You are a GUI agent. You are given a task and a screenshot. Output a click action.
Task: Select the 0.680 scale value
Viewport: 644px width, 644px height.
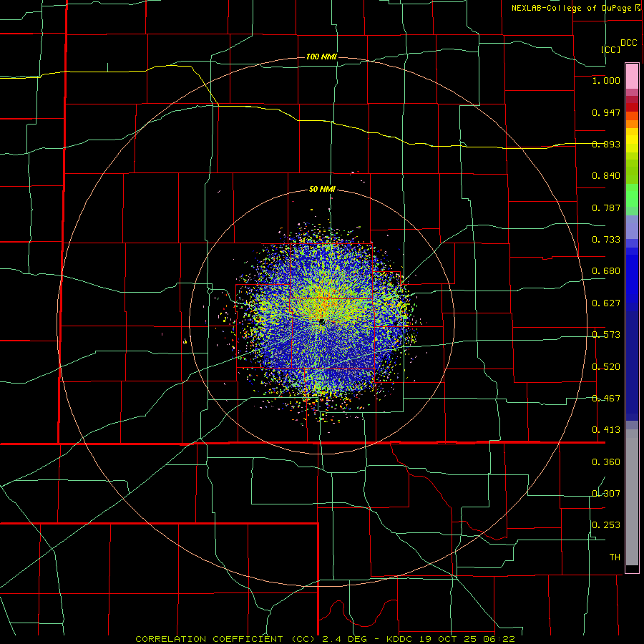(x=606, y=271)
